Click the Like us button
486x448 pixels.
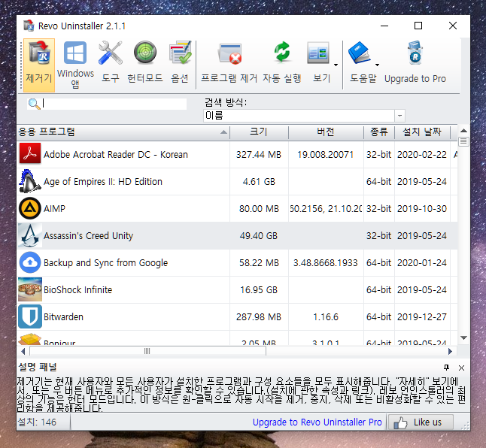pyautogui.click(x=421, y=422)
